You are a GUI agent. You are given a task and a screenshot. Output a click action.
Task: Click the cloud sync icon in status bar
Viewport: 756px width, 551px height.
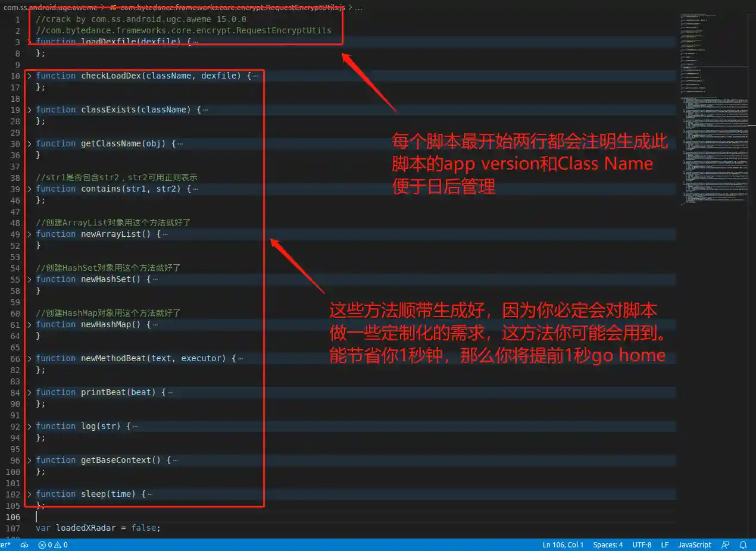pyautogui.click(x=24, y=544)
